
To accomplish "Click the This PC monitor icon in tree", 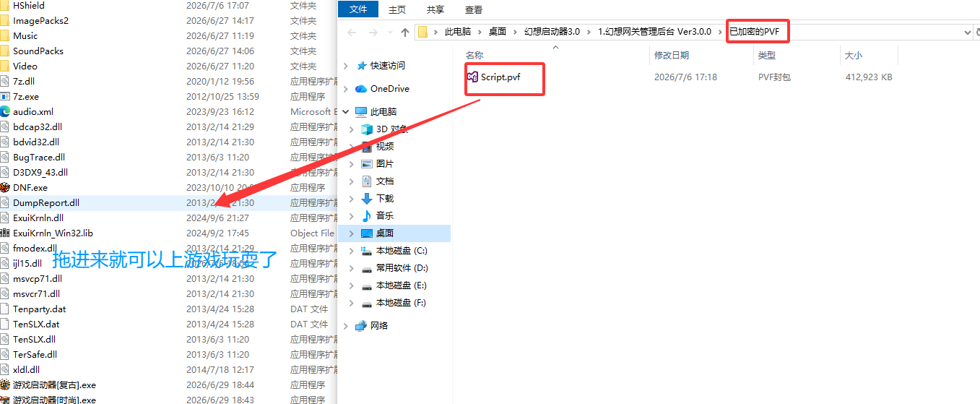I will tap(361, 112).
